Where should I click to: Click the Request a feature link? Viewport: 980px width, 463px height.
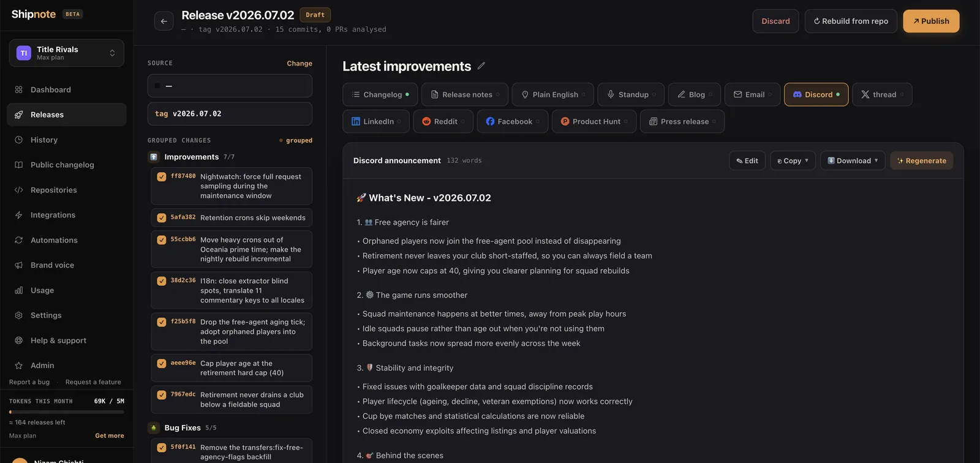93,382
